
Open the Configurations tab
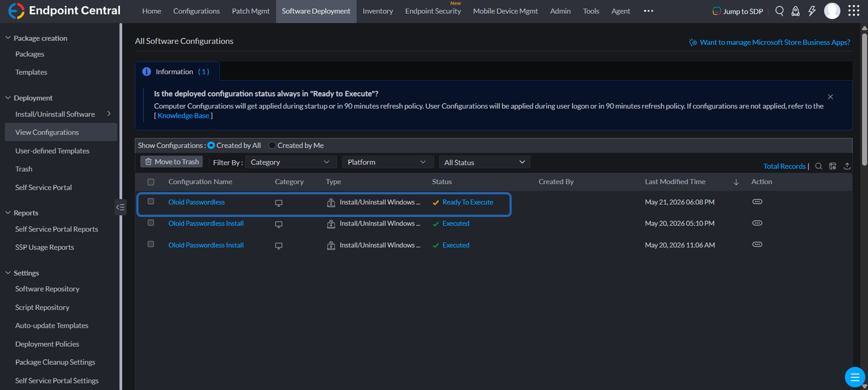pos(197,11)
